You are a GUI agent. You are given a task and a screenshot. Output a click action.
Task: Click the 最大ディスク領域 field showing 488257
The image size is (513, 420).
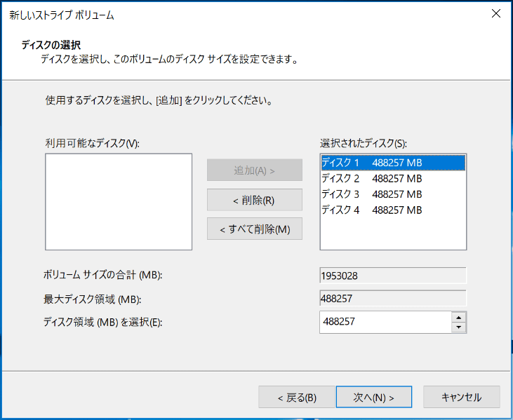pos(393,298)
